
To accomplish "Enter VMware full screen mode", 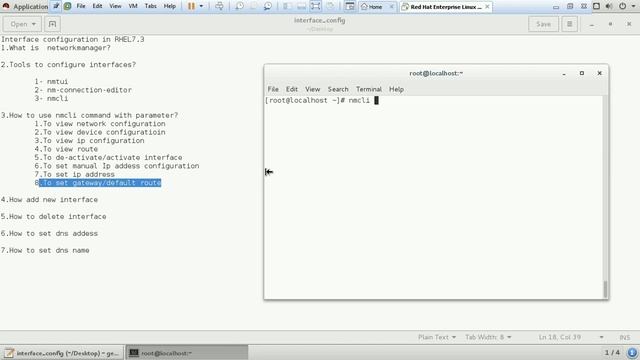I will pos(316,6).
